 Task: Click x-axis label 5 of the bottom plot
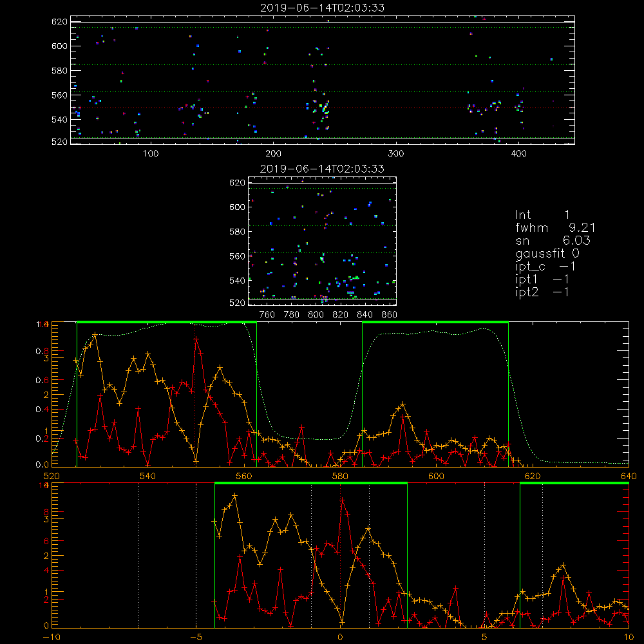(485, 638)
